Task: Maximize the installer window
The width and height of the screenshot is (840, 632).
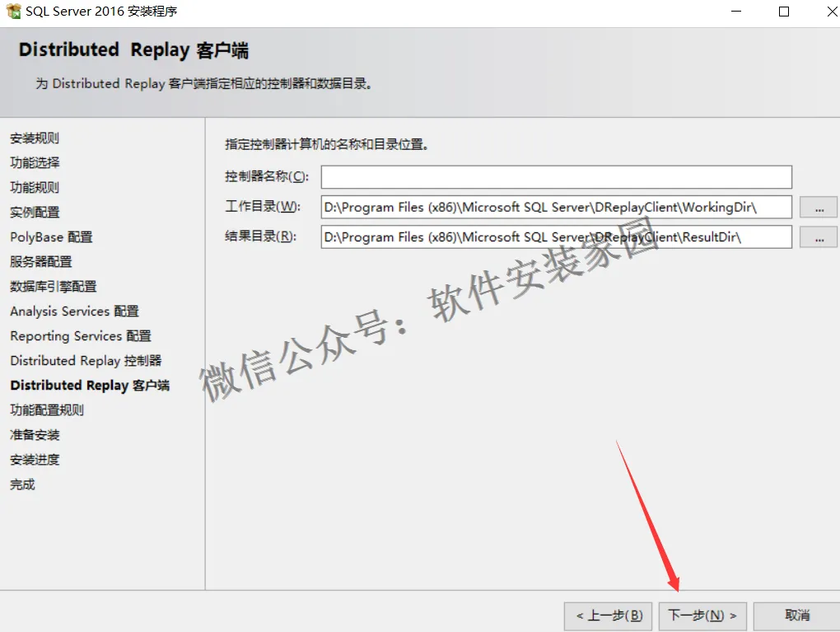Action: [x=784, y=12]
